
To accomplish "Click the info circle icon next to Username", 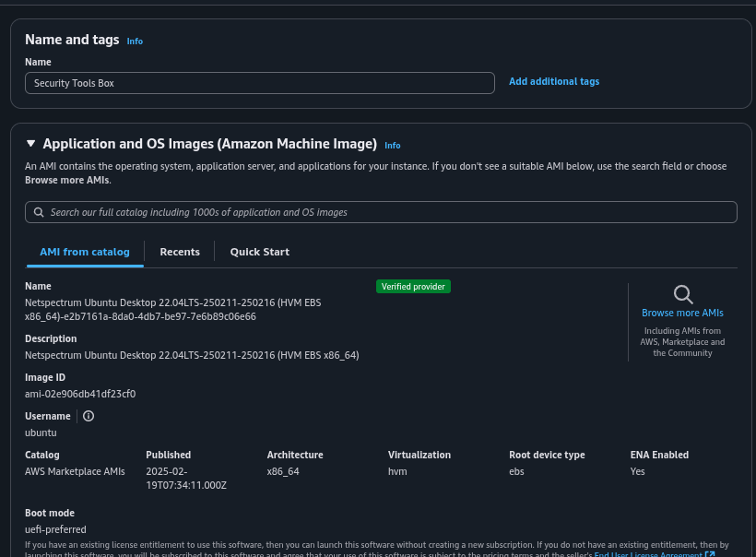I will tap(89, 416).
